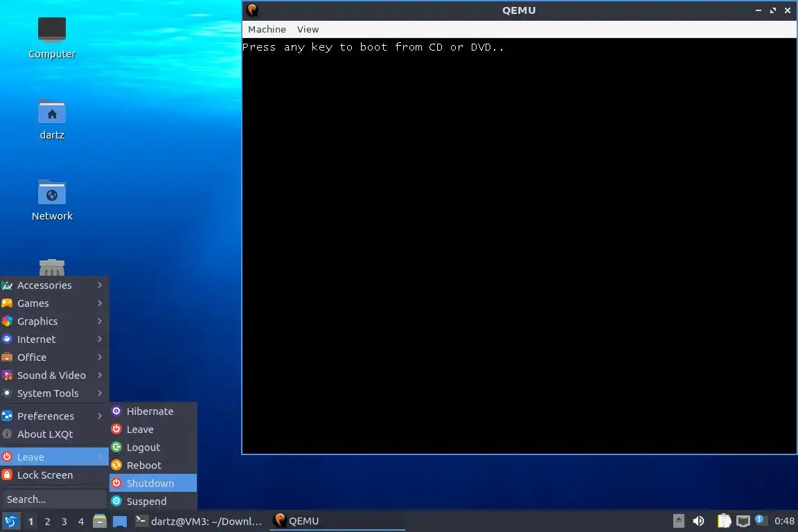The height and width of the screenshot is (532, 798).
Task: Open About LXQt
Action: [x=54, y=434]
